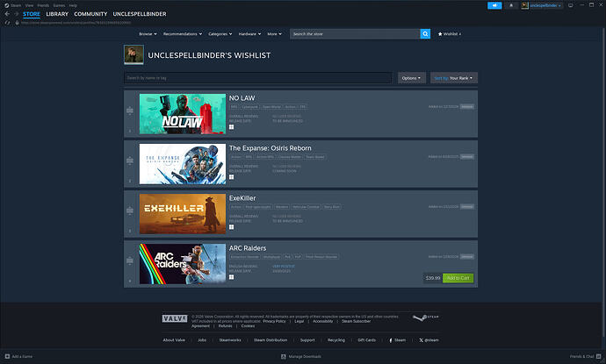The height and width of the screenshot is (364, 606).
Task: Open the Sort by Your Rank dropdown
Action: pos(453,78)
